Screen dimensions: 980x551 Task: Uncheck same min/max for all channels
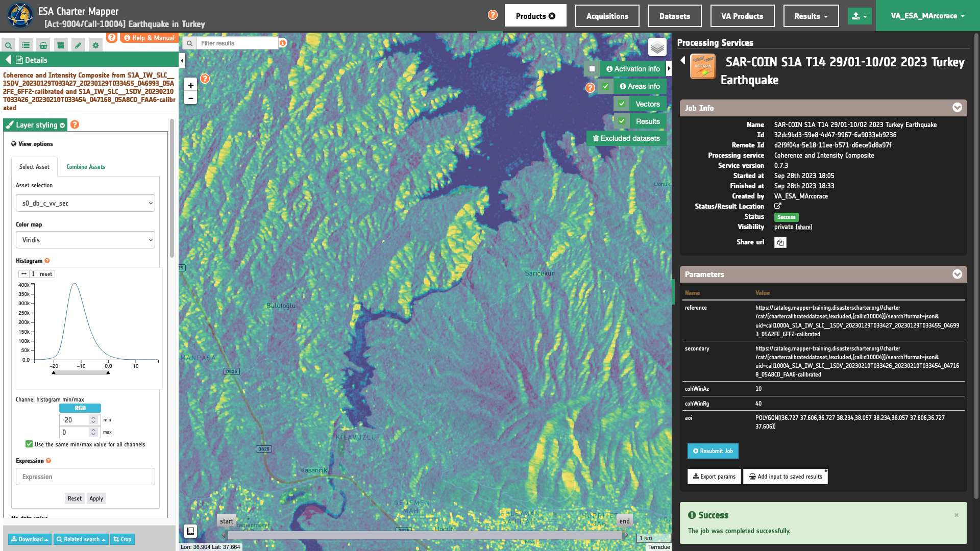pyautogui.click(x=29, y=444)
